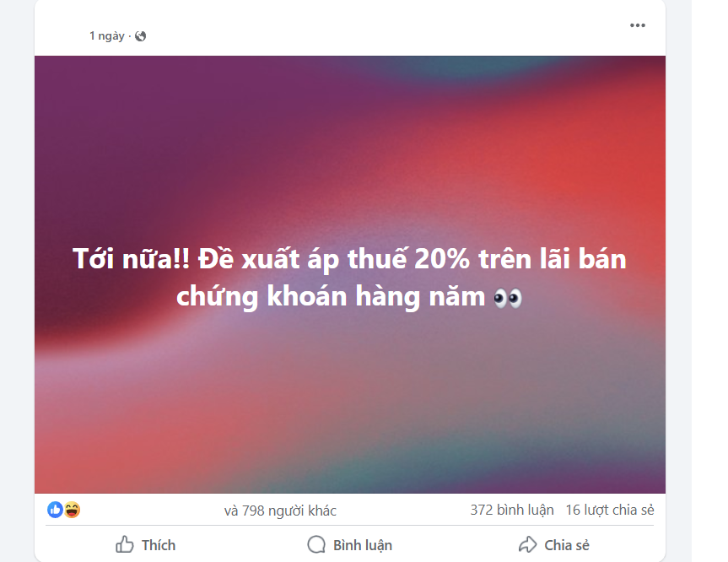Screen dimensions: 728x562
Task: Click the blue Like reaction icon
Action: [55, 510]
